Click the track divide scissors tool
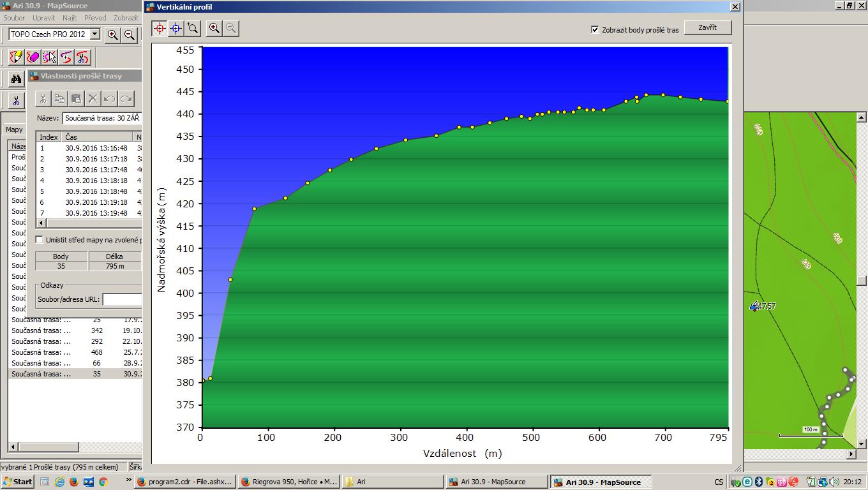The image size is (868, 490). click(82, 57)
